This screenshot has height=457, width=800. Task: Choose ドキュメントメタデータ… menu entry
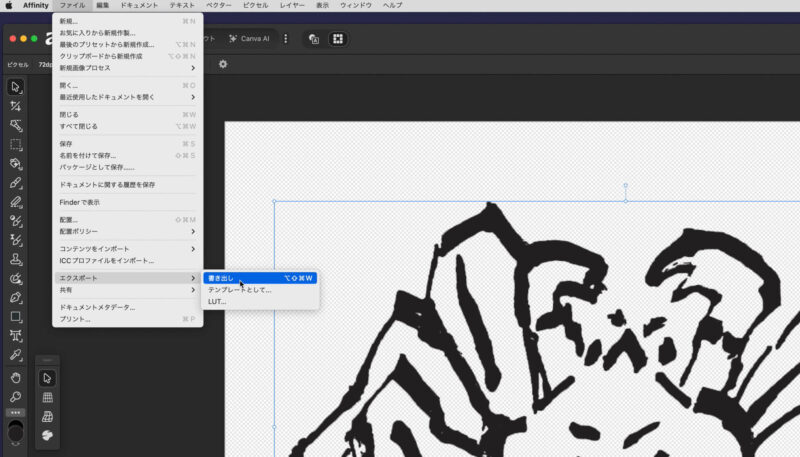[x=128, y=308]
